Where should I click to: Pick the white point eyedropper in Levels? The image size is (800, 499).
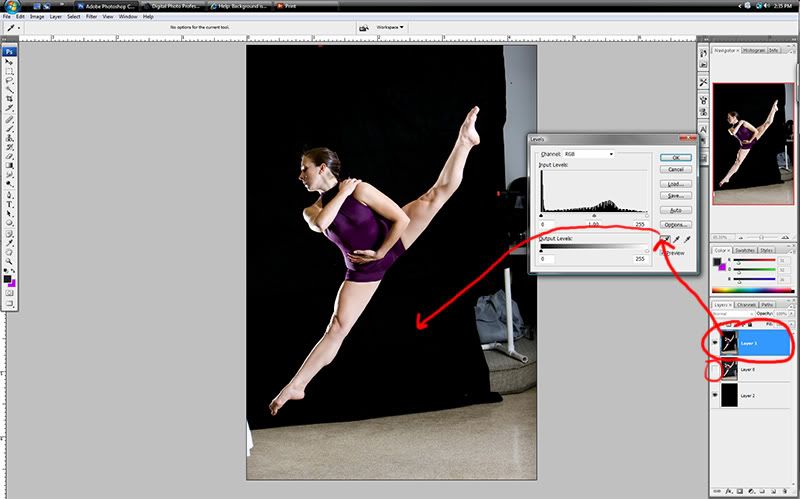pyautogui.click(x=688, y=241)
